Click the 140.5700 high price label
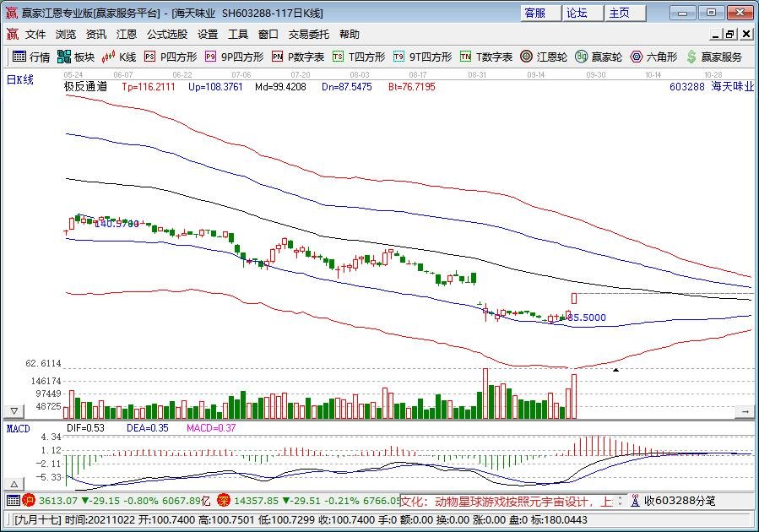759x532 pixels. 117,224
